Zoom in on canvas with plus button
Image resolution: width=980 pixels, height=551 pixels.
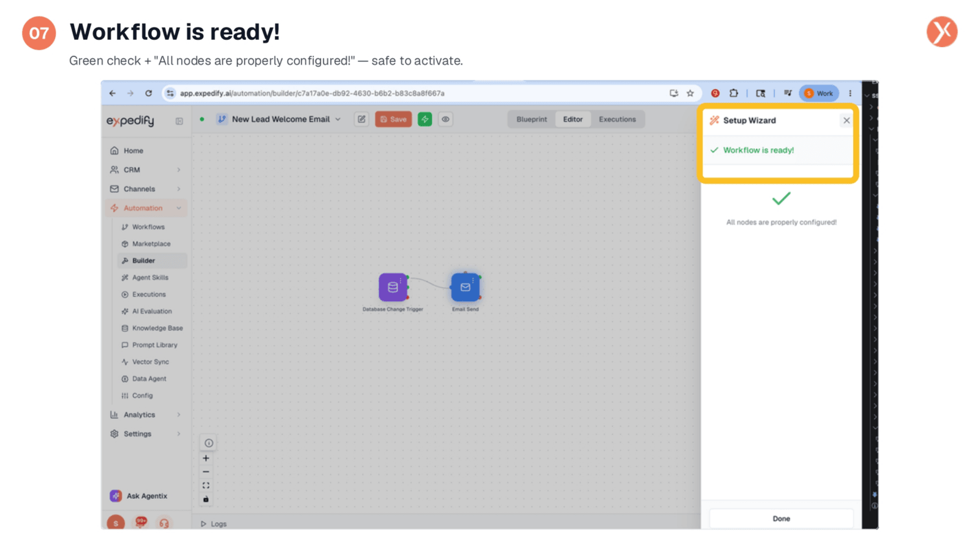click(206, 458)
